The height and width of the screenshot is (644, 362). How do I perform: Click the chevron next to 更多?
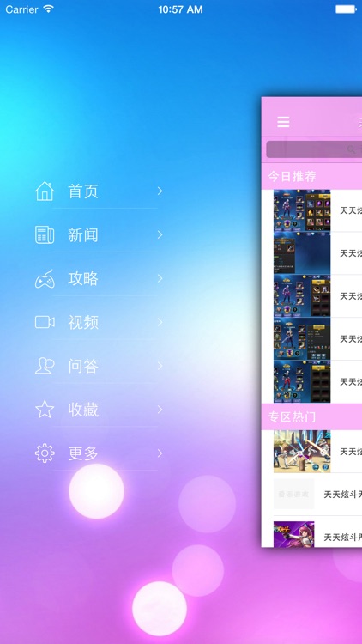point(160,453)
